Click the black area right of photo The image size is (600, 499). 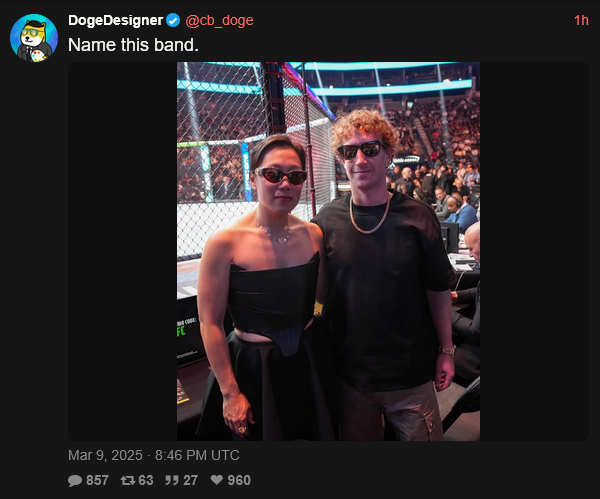tap(535, 251)
